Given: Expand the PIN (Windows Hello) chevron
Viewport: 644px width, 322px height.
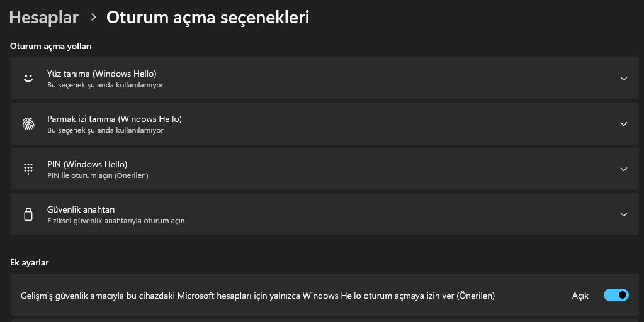Looking at the screenshot, I should [x=624, y=169].
